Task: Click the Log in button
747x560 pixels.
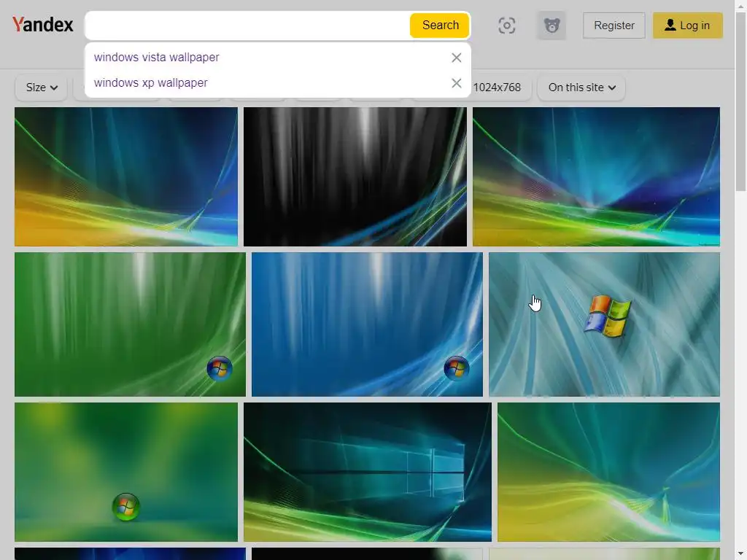Action: tap(687, 26)
